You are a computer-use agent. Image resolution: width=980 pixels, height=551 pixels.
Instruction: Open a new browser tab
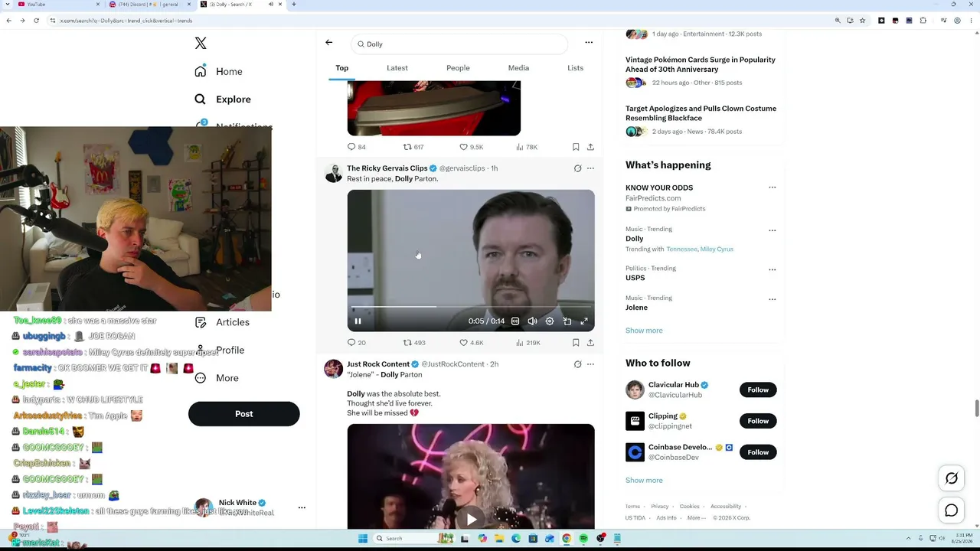pyautogui.click(x=294, y=5)
